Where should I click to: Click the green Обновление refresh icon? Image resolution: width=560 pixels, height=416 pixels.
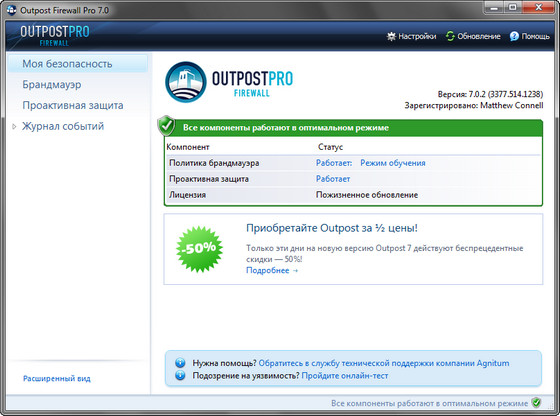450,36
